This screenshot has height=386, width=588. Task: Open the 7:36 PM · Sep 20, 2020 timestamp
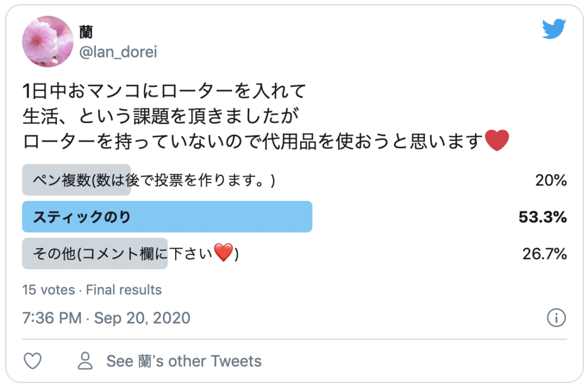point(106,318)
